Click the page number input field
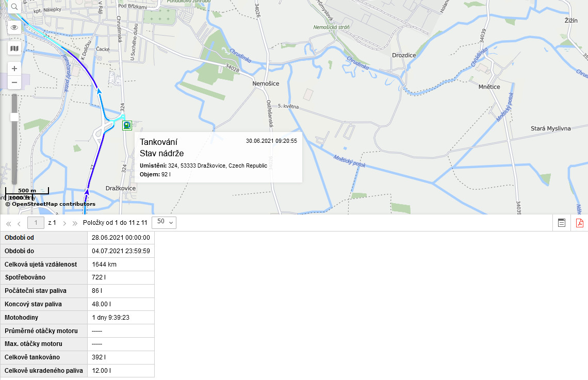Screen dimensions: 588x380 tap(36, 223)
